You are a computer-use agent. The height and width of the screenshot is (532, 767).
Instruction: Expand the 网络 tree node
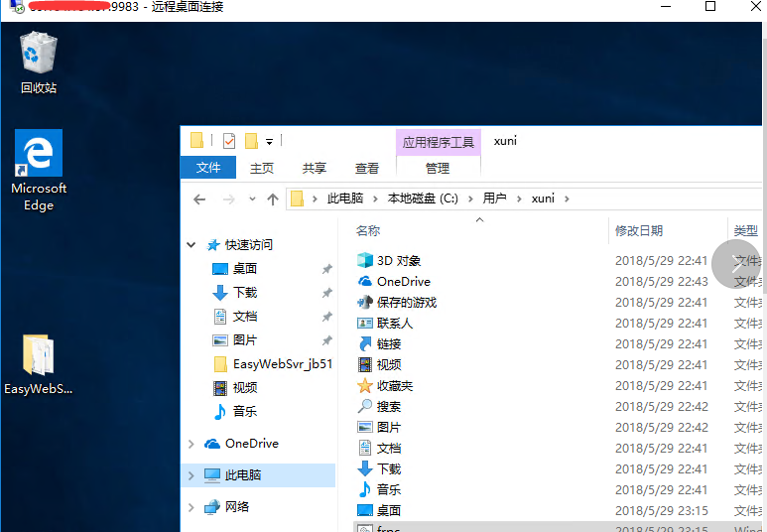(x=191, y=508)
